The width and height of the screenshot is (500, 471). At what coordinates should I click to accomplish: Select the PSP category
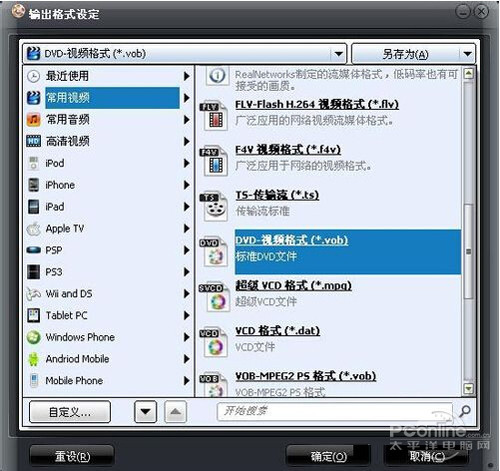[x=109, y=250]
